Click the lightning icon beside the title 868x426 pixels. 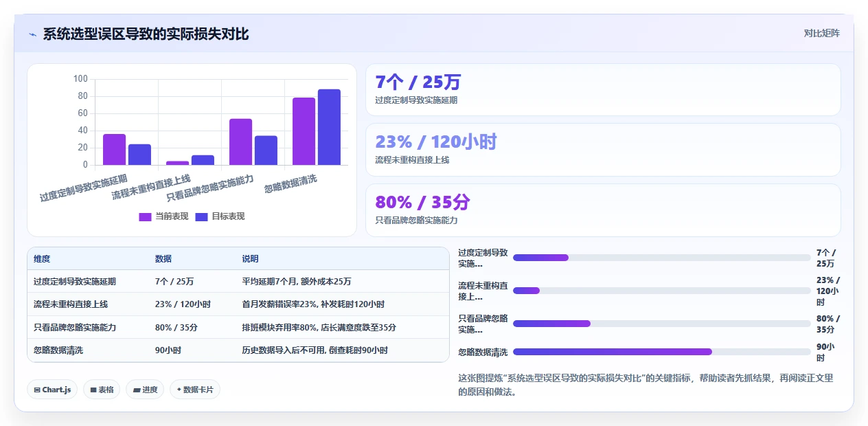pyautogui.click(x=32, y=34)
